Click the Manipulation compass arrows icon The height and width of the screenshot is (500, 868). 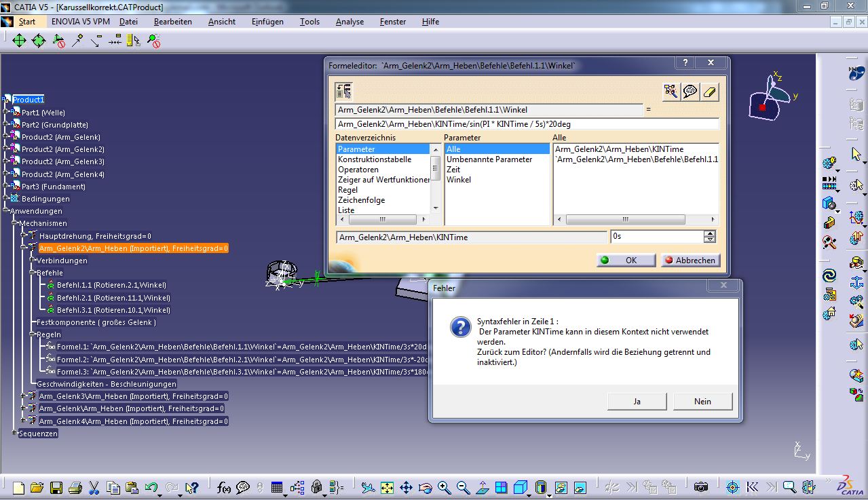tap(19, 41)
